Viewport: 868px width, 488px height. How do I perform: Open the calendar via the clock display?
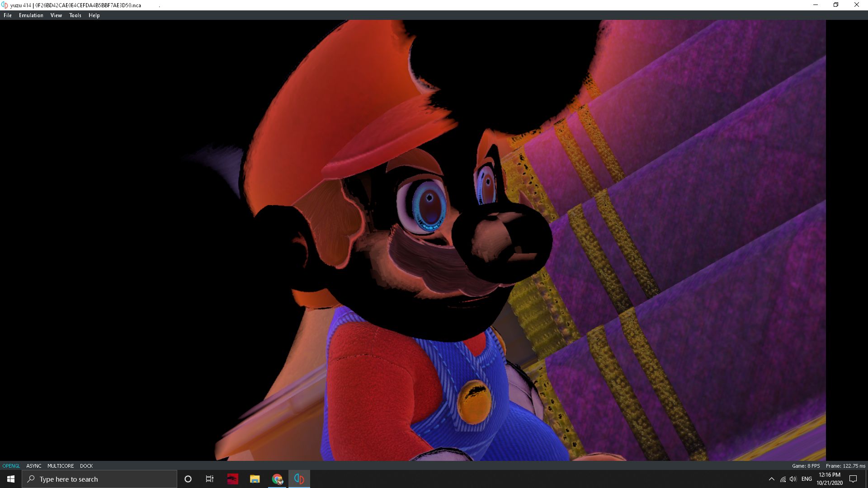pyautogui.click(x=830, y=479)
